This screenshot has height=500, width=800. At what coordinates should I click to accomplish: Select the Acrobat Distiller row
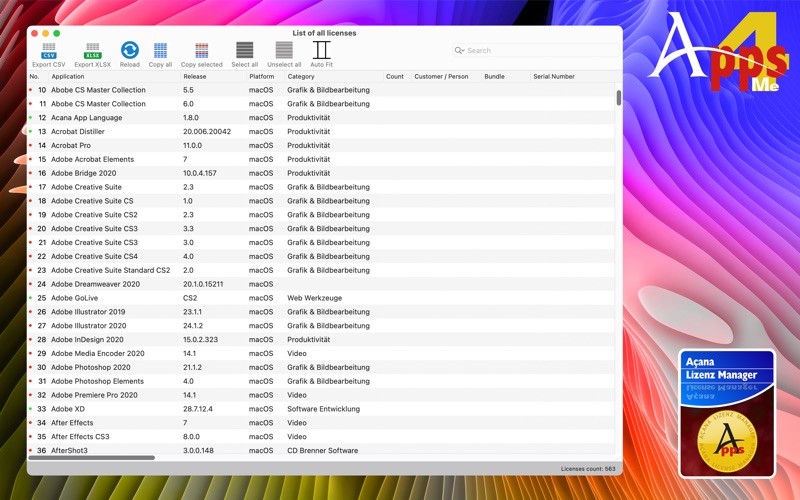coord(321,132)
